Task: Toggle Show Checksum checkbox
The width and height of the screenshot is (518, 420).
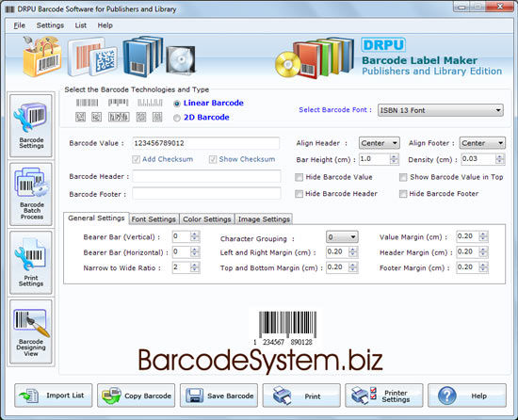Action: pyautogui.click(x=213, y=159)
